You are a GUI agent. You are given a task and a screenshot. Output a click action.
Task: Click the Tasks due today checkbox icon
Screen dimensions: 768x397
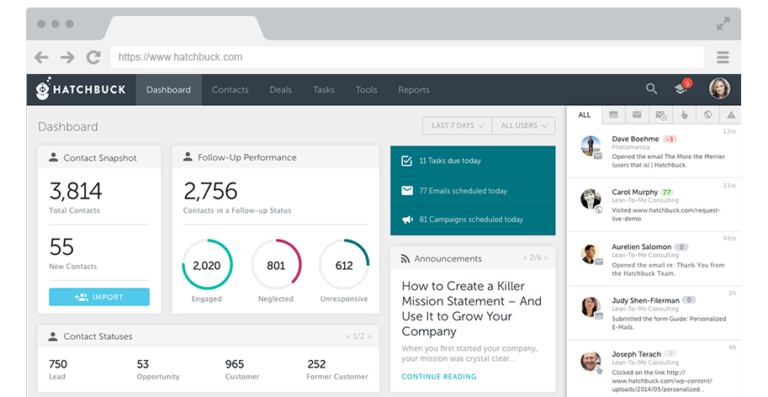[x=407, y=161]
